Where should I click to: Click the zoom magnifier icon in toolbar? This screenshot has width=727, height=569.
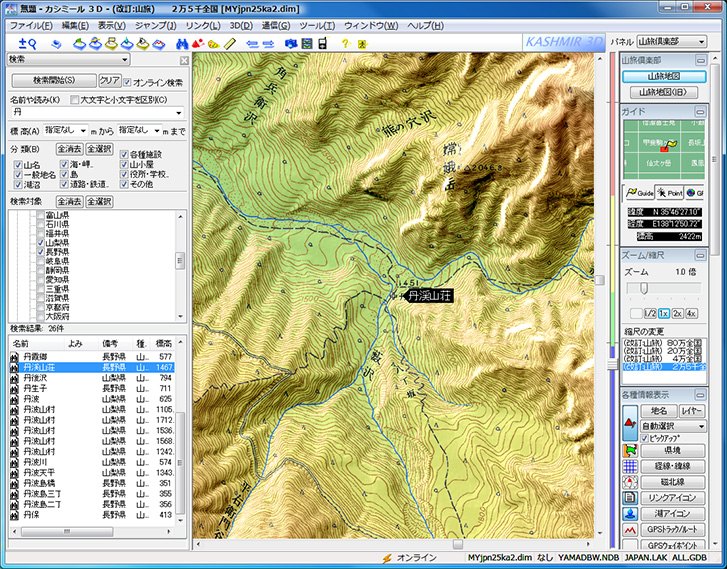(x=27, y=43)
